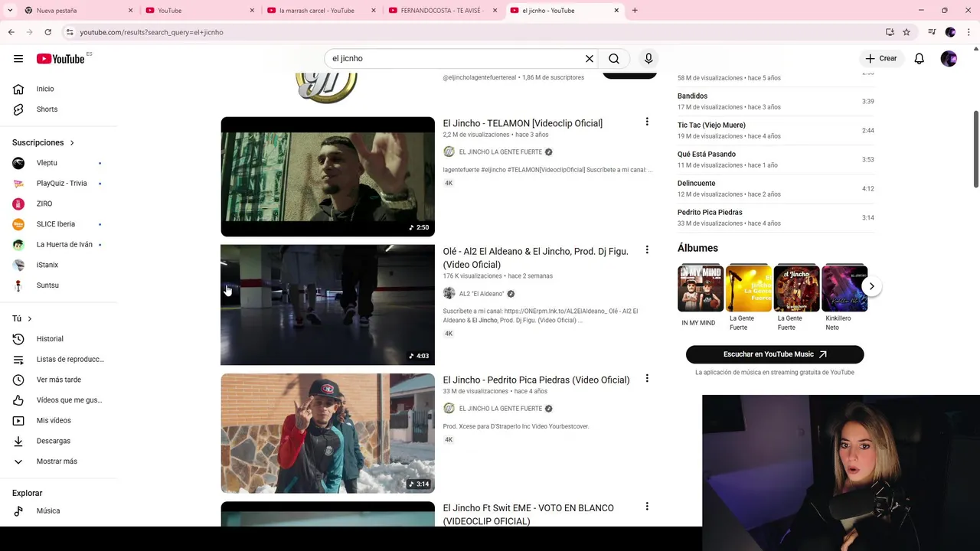Open a new browser tab

click(x=635, y=11)
